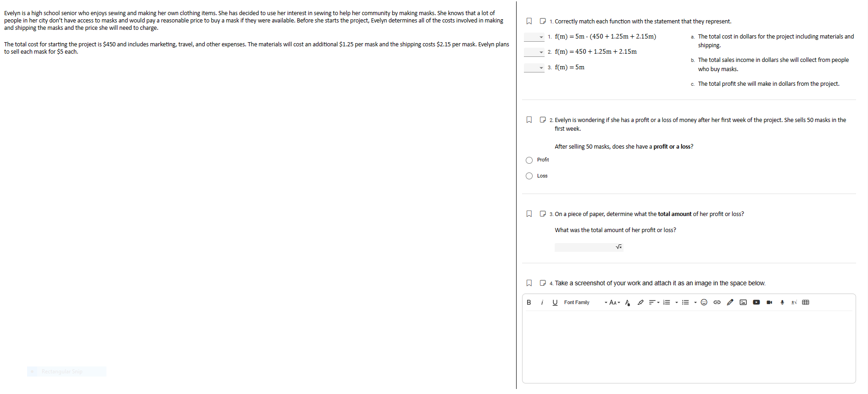This screenshot has height=394, width=868.
Task: Insert a YouTube video
Action: (x=756, y=302)
